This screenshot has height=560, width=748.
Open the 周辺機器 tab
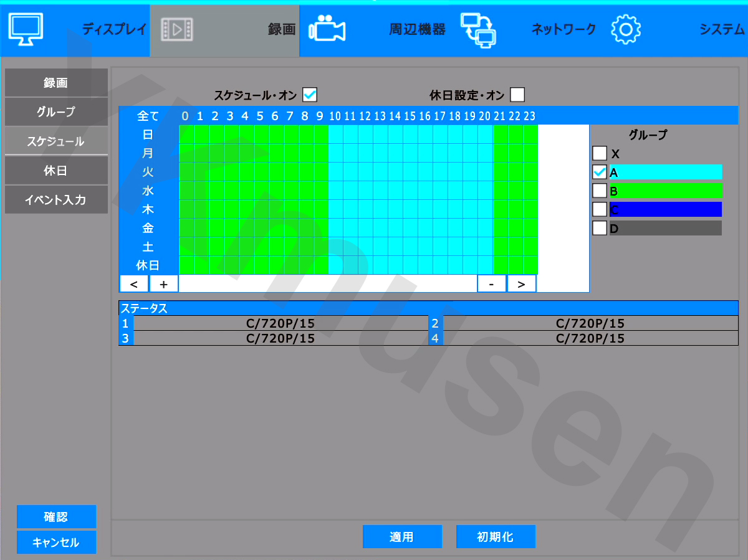pos(418,29)
